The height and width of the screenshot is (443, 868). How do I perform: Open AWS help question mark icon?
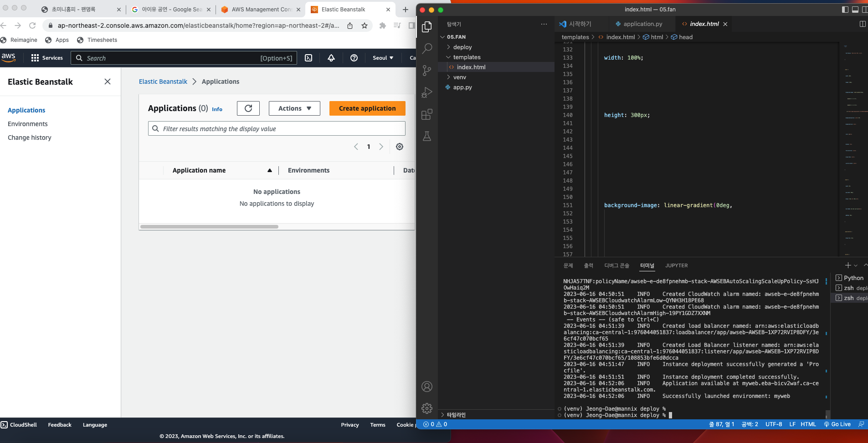[x=354, y=58]
